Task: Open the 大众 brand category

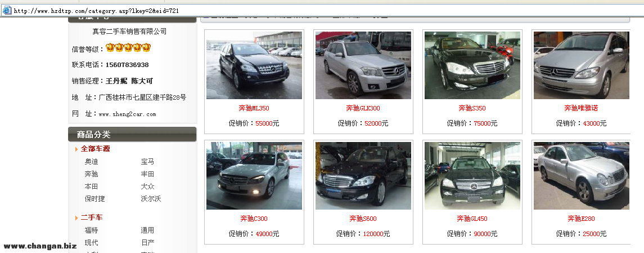Action: pyautogui.click(x=147, y=187)
